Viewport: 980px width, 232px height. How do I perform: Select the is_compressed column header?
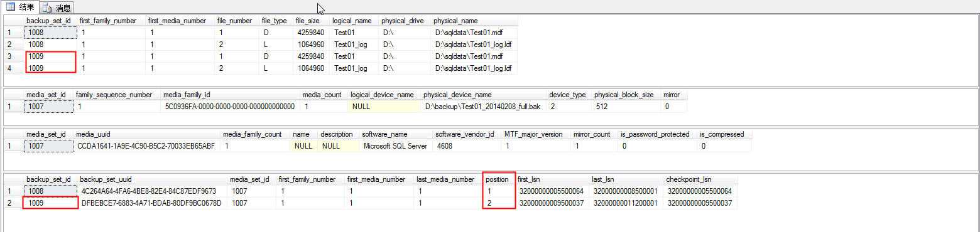tap(725, 134)
